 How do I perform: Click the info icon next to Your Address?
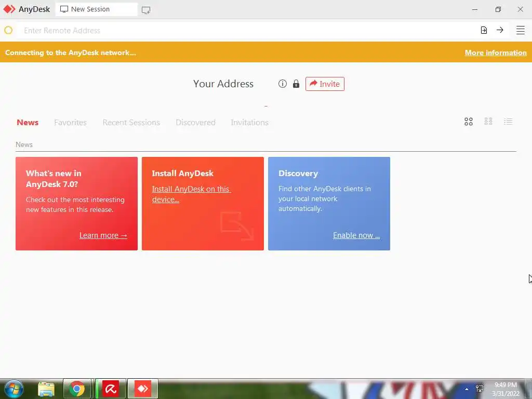pos(282,84)
